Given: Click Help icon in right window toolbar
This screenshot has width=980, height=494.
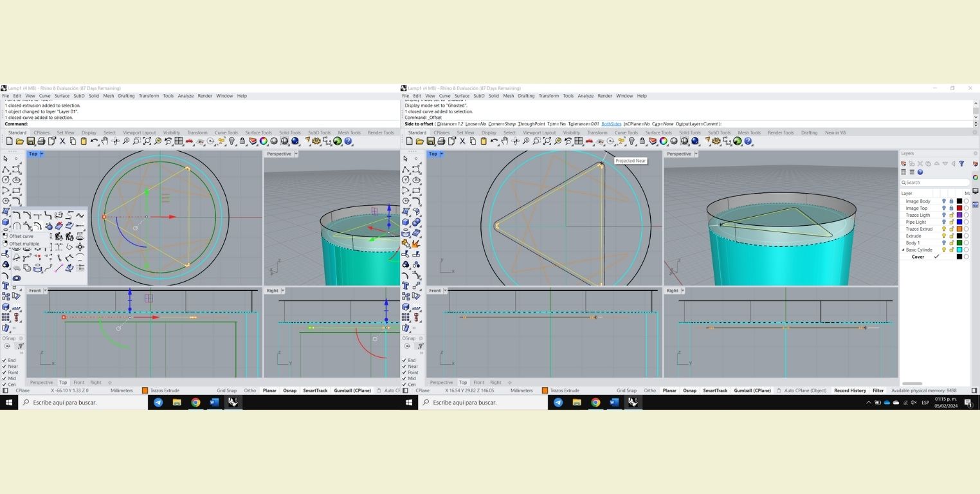Looking at the screenshot, I should point(748,141).
